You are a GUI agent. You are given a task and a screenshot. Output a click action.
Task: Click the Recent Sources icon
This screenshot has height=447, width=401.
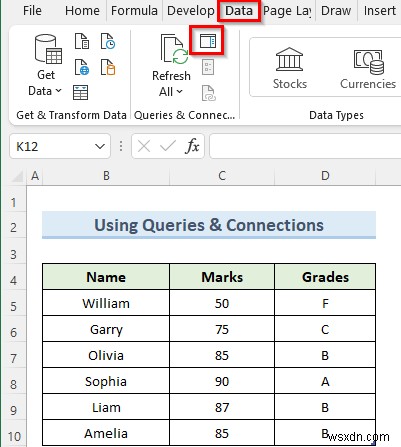(108, 41)
